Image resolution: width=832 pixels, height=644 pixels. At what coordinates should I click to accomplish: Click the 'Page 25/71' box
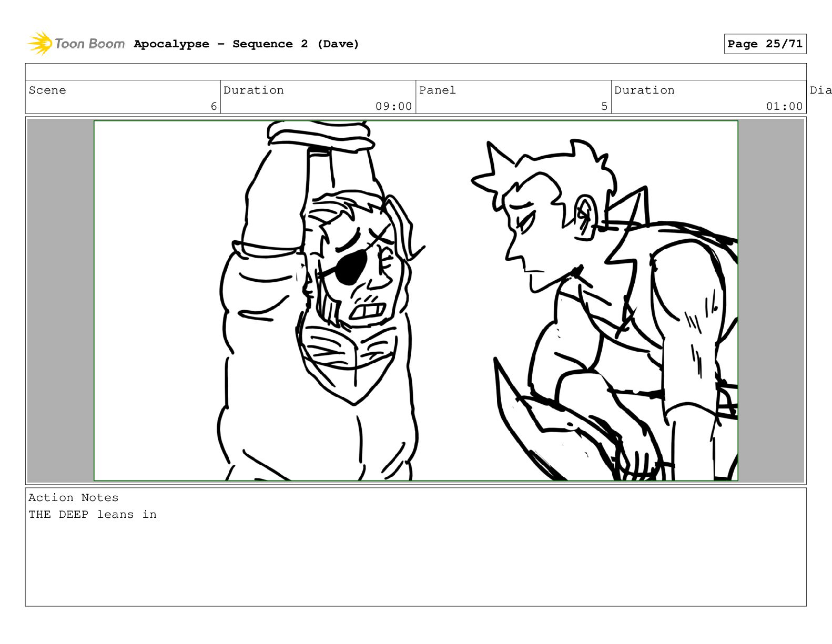[x=765, y=44]
